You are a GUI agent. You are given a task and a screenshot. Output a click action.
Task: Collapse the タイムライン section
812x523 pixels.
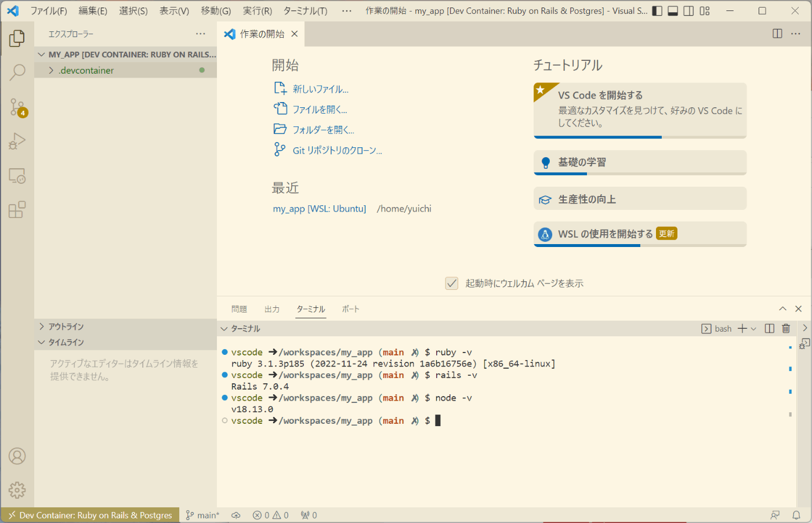point(125,342)
